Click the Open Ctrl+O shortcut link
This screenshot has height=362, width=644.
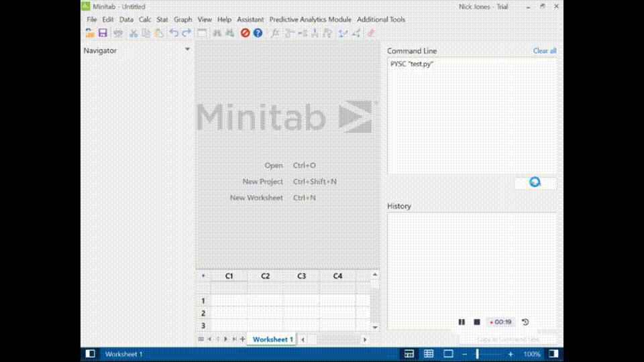[274, 166]
